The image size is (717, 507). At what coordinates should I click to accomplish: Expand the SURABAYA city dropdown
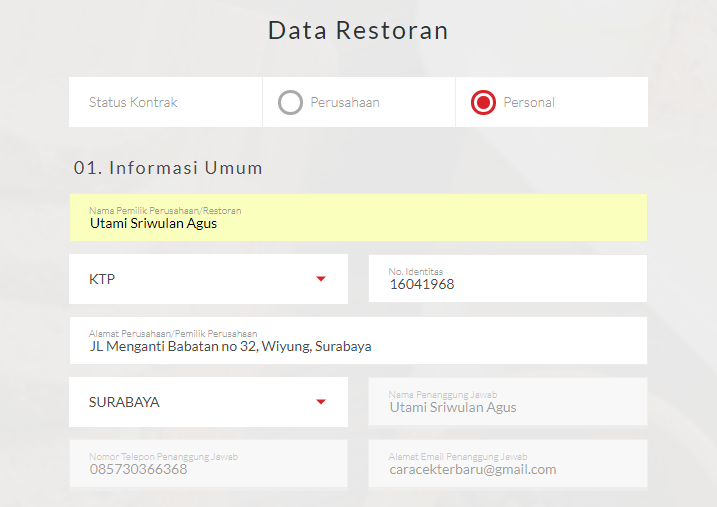point(208,402)
